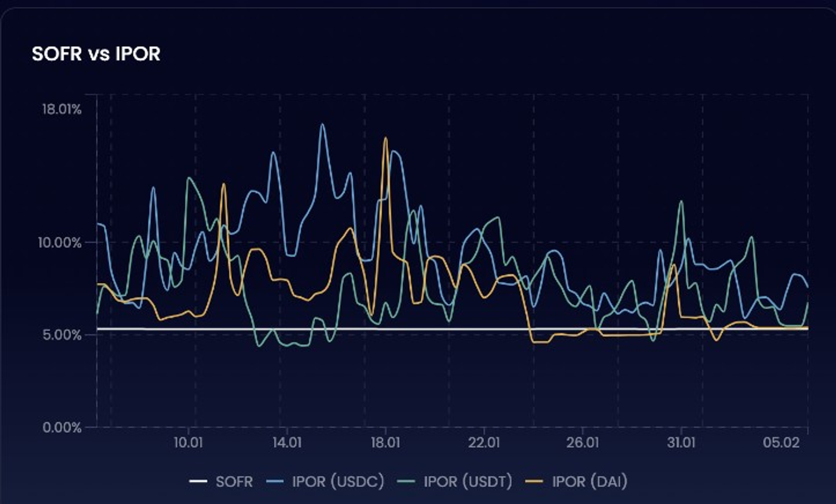The height and width of the screenshot is (504, 836).
Task: Click the 0.00% y-axis baseline label
Action: (x=62, y=428)
